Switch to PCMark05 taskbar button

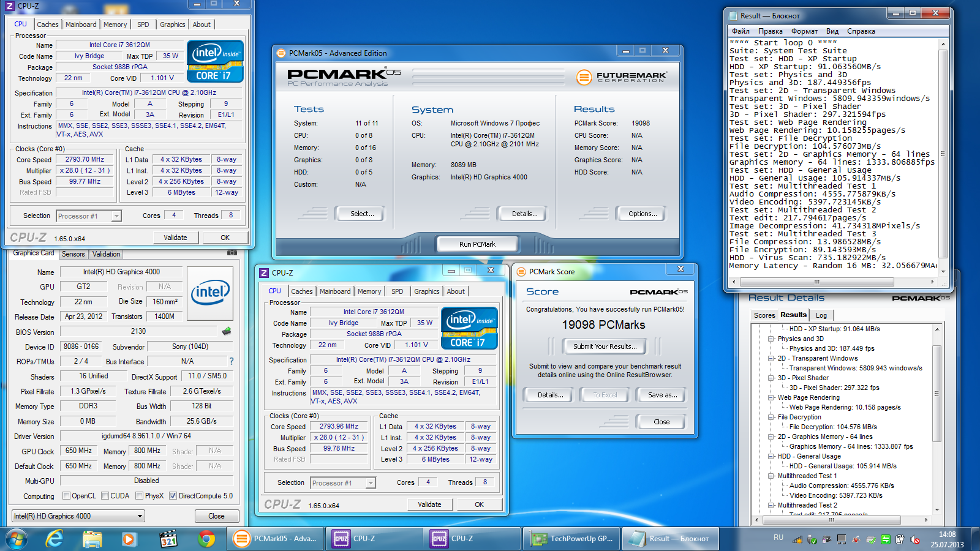point(275,539)
